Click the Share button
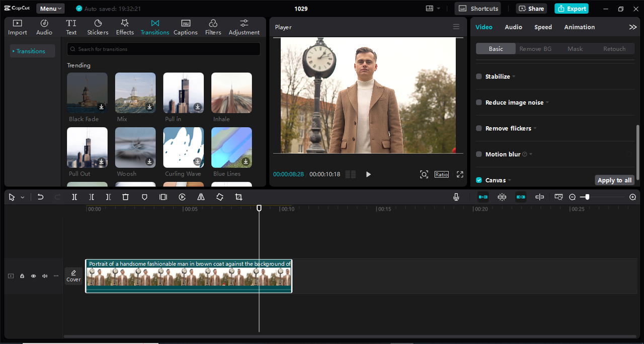The height and width of the screenshot is (344, 644). (531, 9)
